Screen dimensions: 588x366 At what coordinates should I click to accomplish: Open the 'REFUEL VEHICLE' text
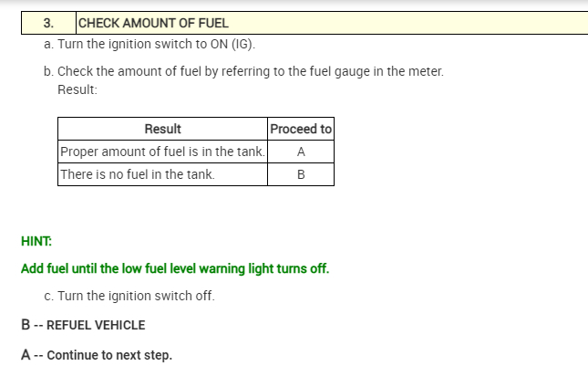[x=96, y=325]
